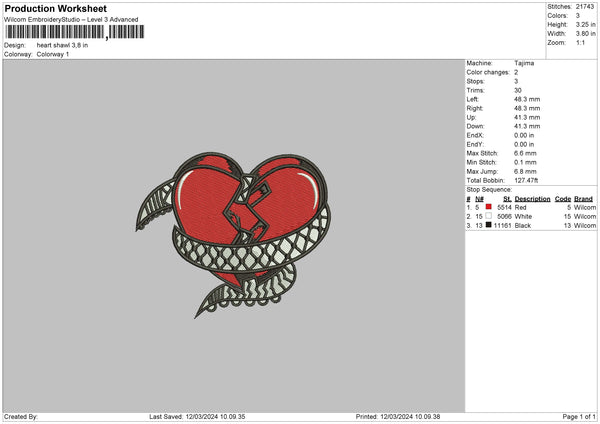Click the 'Colorway 1' value
Image resolution: width=600 pixels, height=424 pixels.
coord(53,54)
